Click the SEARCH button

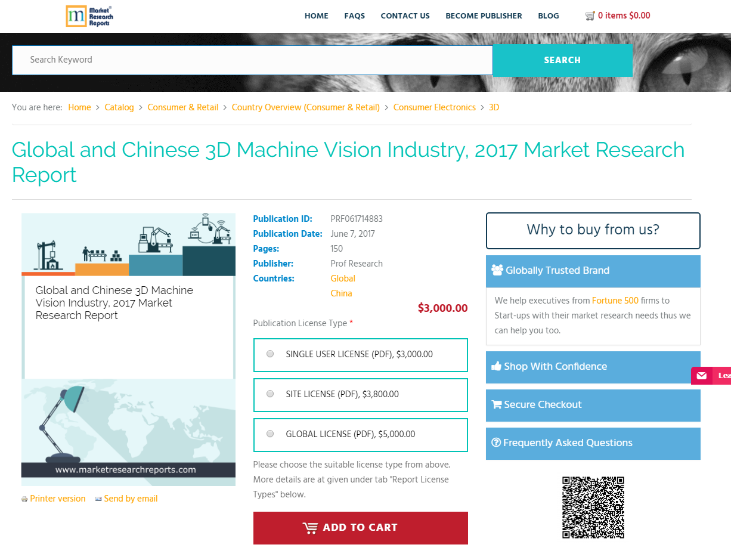pos(563,60)
